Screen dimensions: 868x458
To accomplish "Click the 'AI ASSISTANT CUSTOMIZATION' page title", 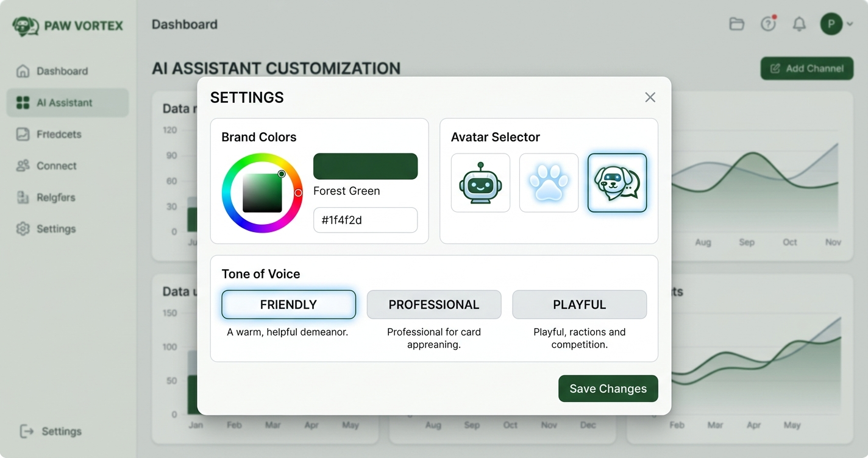I will pos(276,68).
